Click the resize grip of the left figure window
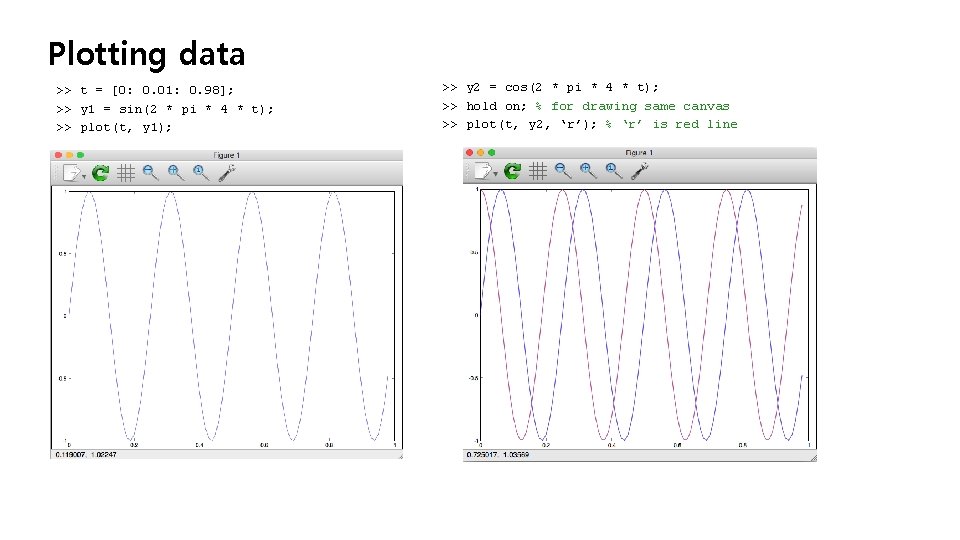The image size is (960, 540). tap(400, 456)
